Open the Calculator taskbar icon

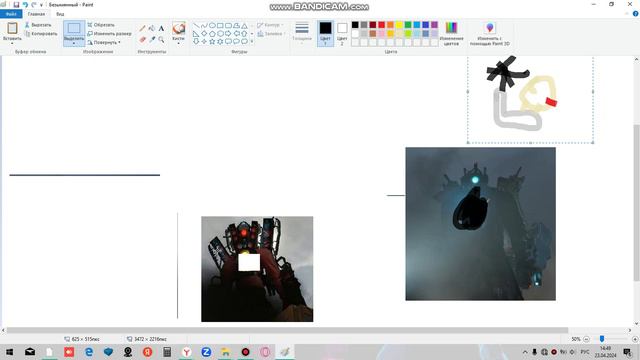[x=167, y=352]
